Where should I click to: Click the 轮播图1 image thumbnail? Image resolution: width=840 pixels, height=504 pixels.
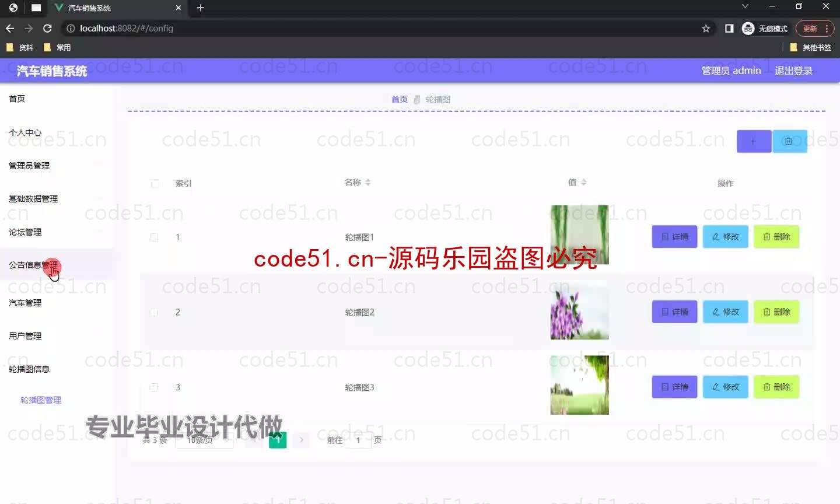(579, 235)
